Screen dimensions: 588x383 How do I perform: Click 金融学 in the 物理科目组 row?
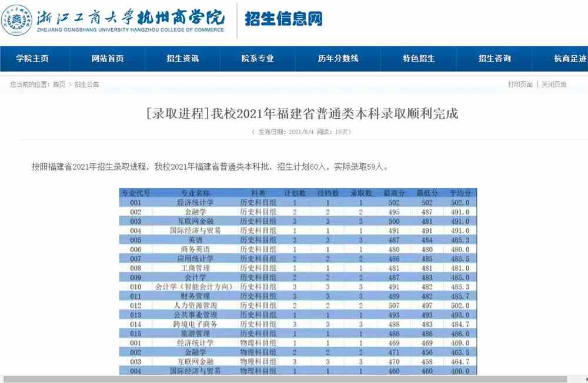click(195, 352)
